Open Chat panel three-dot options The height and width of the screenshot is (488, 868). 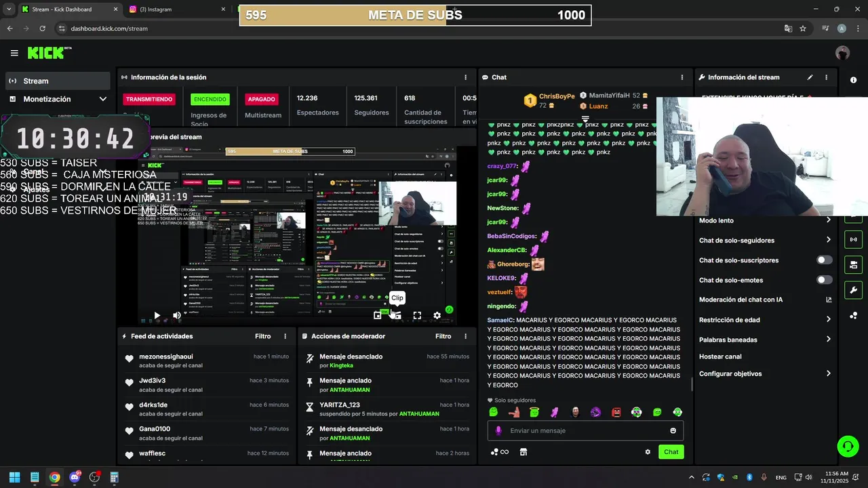[682, 77]
